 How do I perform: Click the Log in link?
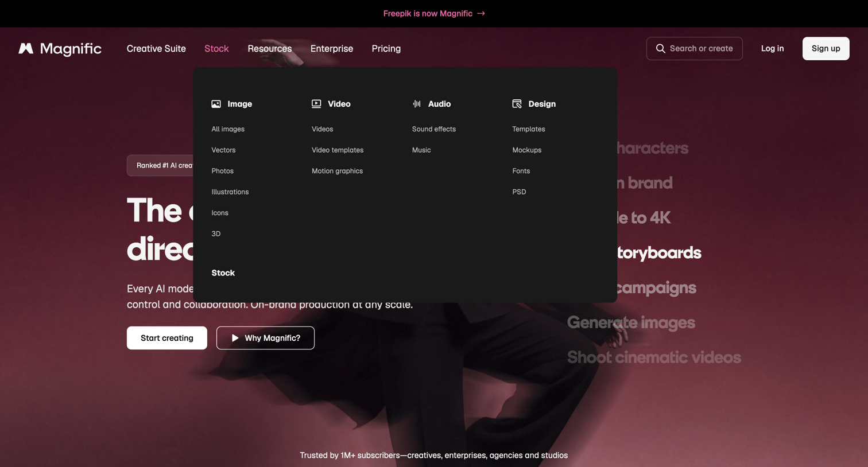tap(772, 49)
